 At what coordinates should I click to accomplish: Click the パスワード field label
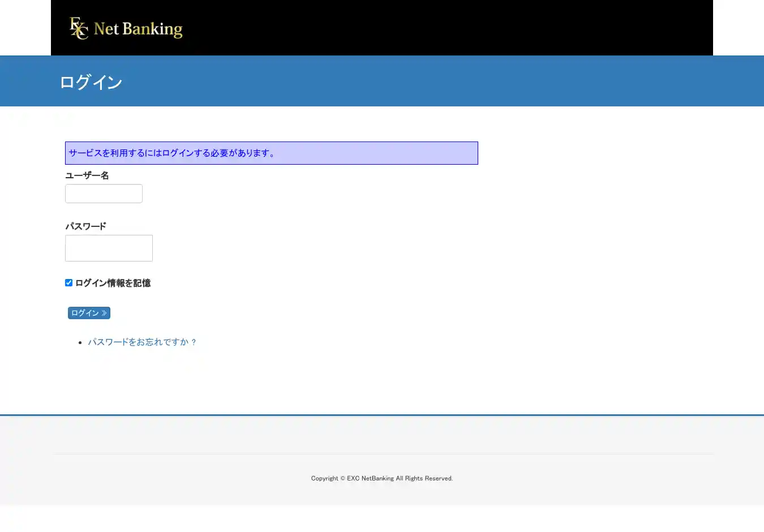tap(85, 226)
